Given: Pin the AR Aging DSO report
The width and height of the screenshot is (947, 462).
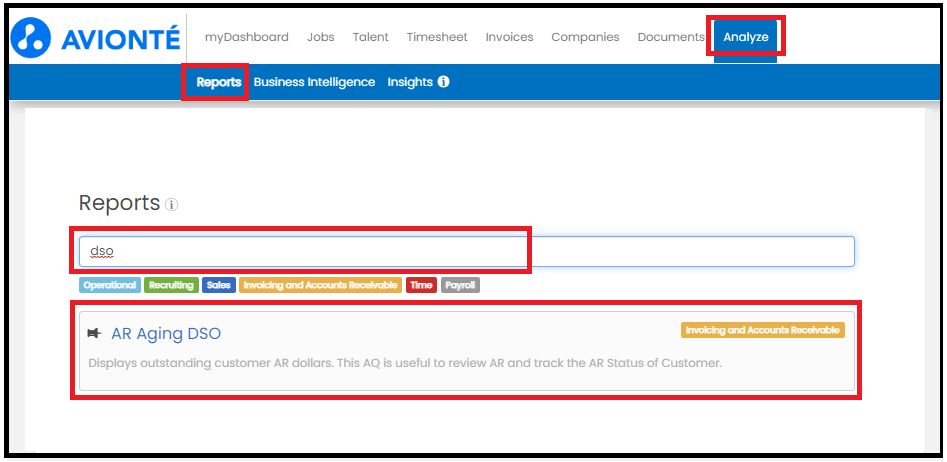Looking at the screenshot, I should tap(94, 333).
